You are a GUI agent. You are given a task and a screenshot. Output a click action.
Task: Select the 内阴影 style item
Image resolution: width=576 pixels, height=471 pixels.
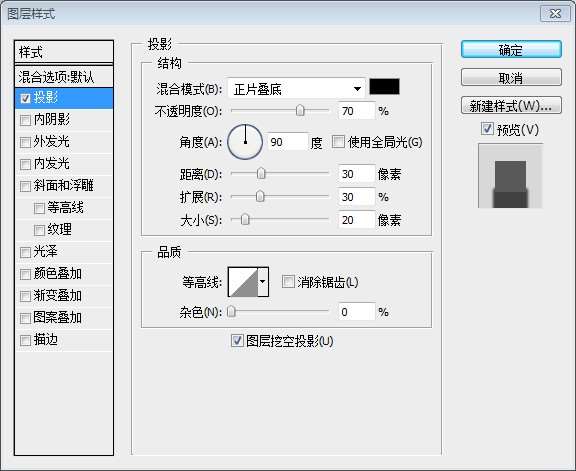coord(64,120)
